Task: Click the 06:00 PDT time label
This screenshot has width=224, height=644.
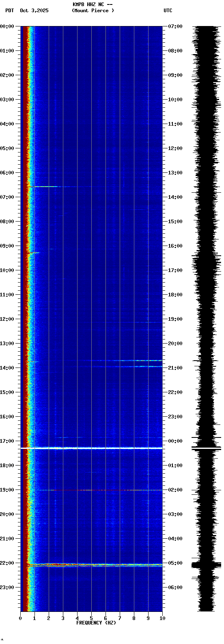Action: [7, 173]
